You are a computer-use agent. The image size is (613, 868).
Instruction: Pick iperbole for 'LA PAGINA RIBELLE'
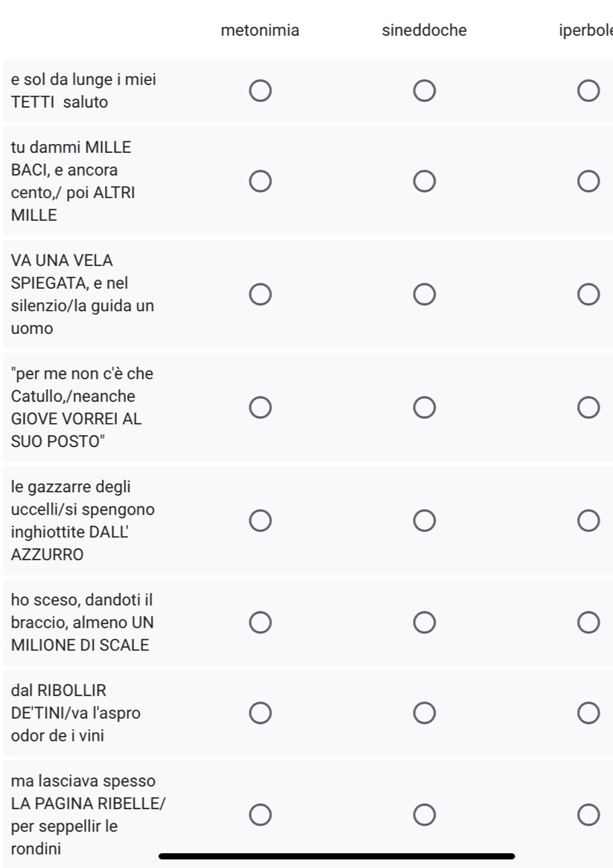588,815
